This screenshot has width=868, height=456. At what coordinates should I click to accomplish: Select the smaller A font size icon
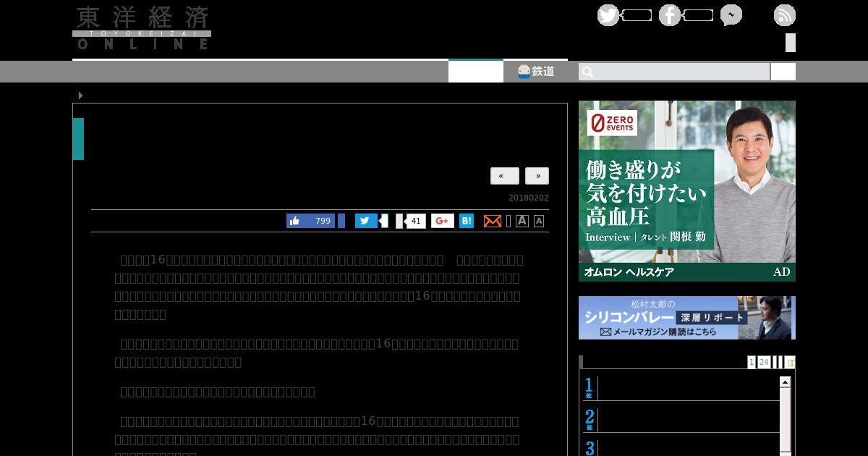pyautogui.click(x=539, y=221)
